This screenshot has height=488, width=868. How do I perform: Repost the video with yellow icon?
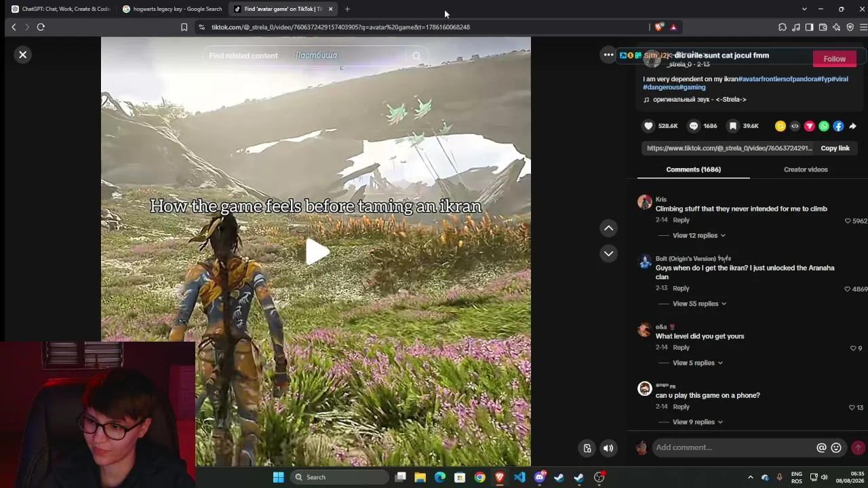(780, 126)
